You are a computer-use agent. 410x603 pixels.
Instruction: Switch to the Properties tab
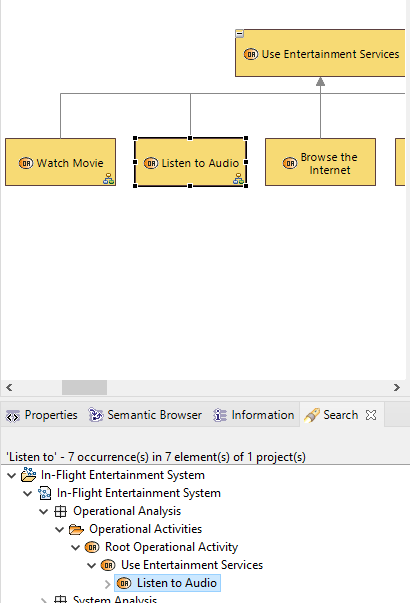[x=42, y=415]
